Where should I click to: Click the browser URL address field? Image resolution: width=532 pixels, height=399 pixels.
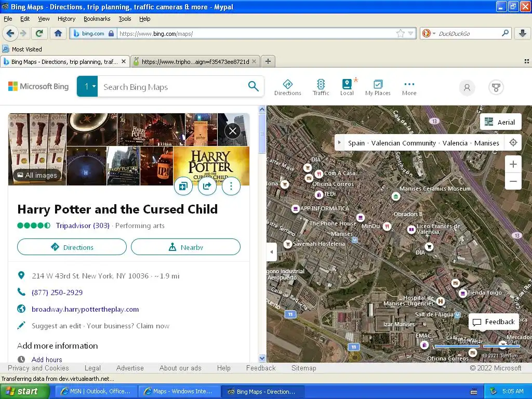tap(256, 34)
